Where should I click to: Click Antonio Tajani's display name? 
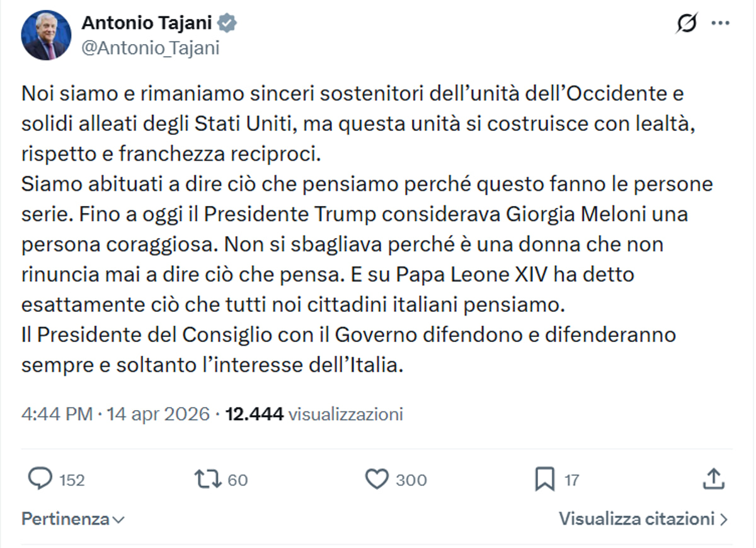[x=147, y=23]
